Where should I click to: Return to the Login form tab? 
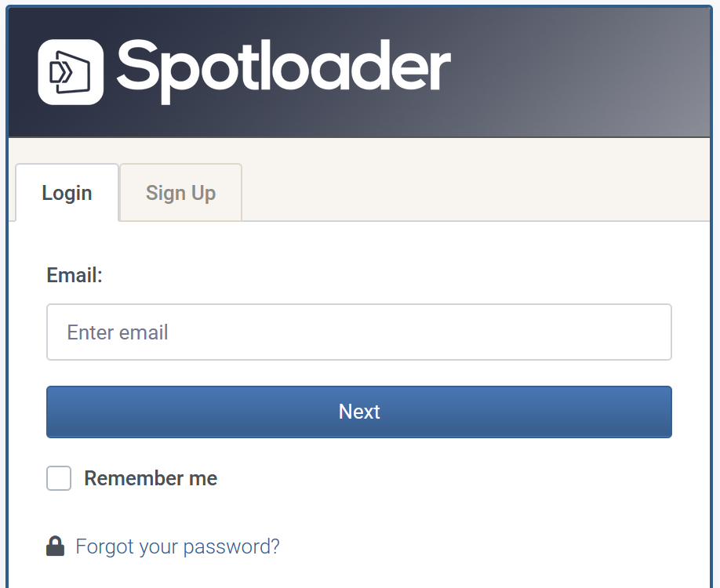(67, 193)
